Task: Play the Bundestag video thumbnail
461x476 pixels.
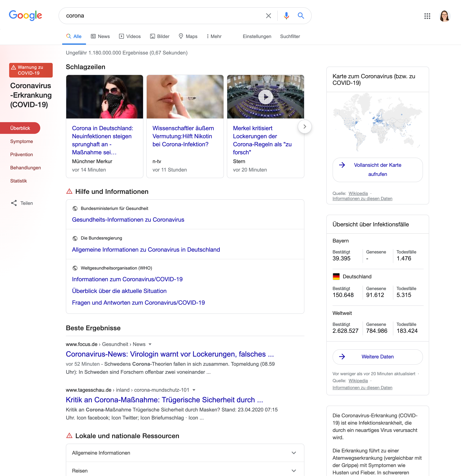Action: pyautogui.click(x=265, y=97)
